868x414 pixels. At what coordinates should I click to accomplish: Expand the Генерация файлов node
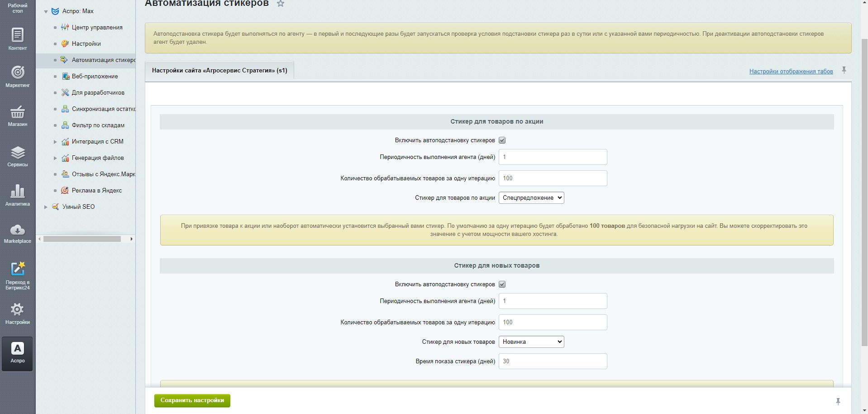[x=55, y=158]
